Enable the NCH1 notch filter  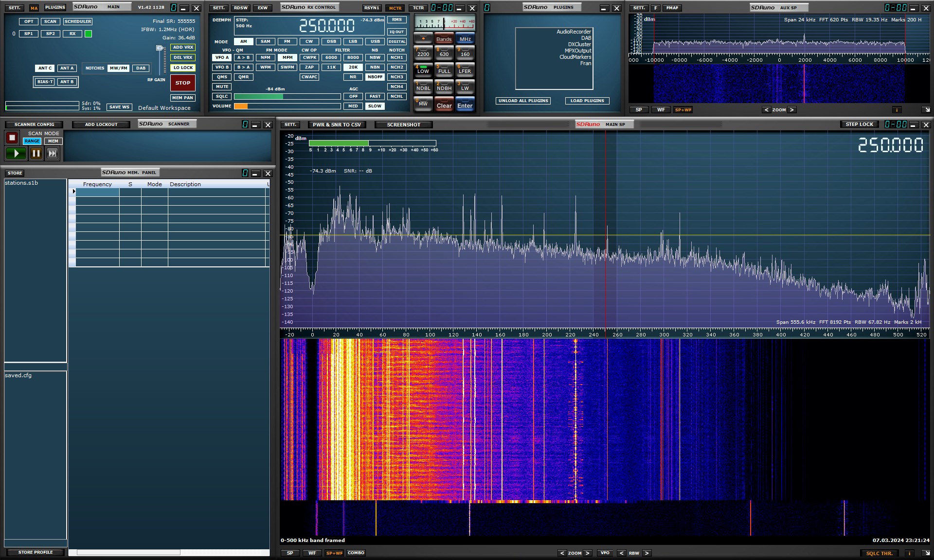point(397,57)
